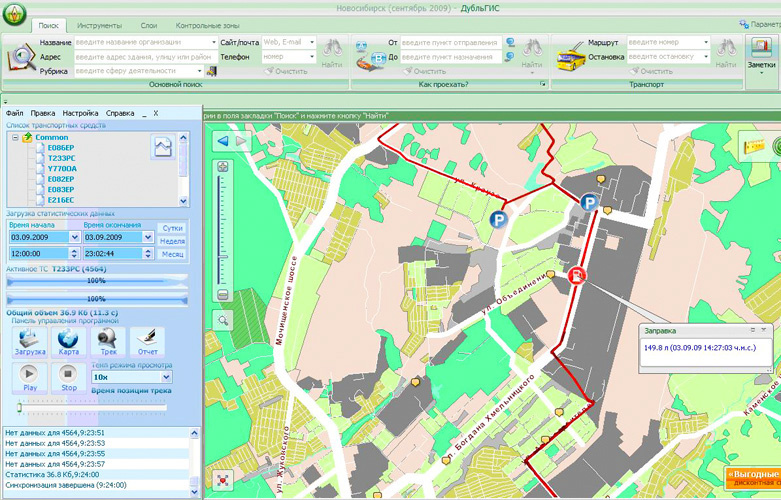Click the fit-to-screen icon at map bottom
This screenshot has width=781, height=500.
pos(223,480)
